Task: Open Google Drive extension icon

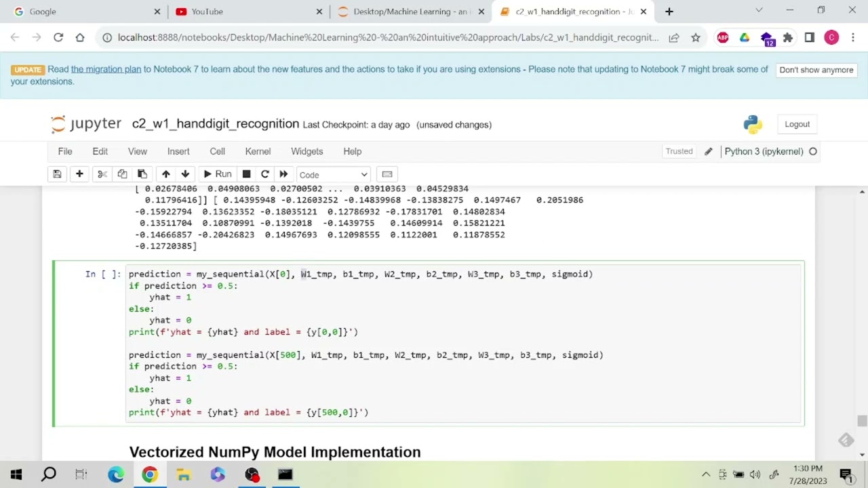Action: [x=745, y=38]
